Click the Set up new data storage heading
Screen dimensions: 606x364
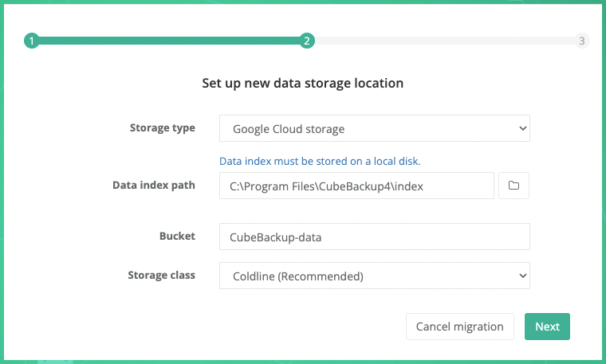pos(302,83)
